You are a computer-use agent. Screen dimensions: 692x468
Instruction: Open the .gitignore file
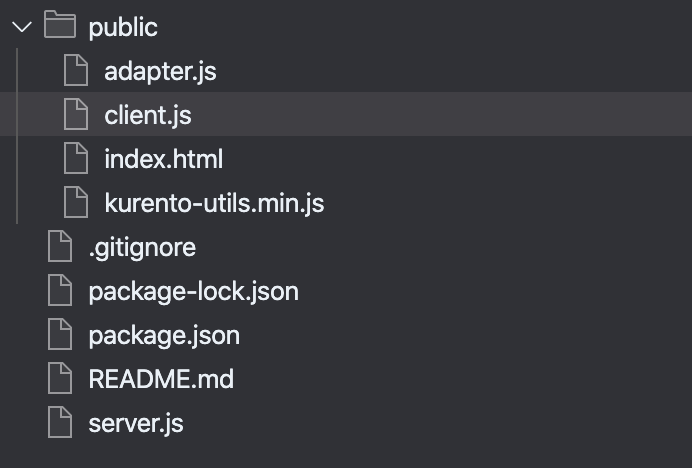point(142,248)
